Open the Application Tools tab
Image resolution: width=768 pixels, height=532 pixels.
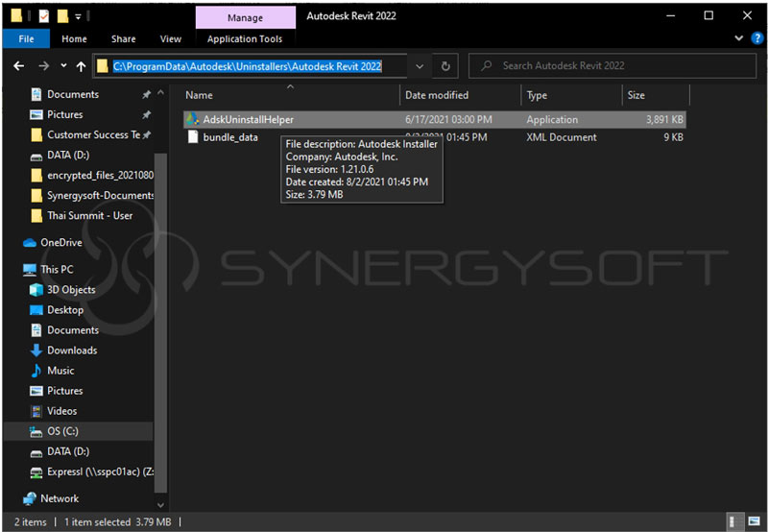(245, 39)
